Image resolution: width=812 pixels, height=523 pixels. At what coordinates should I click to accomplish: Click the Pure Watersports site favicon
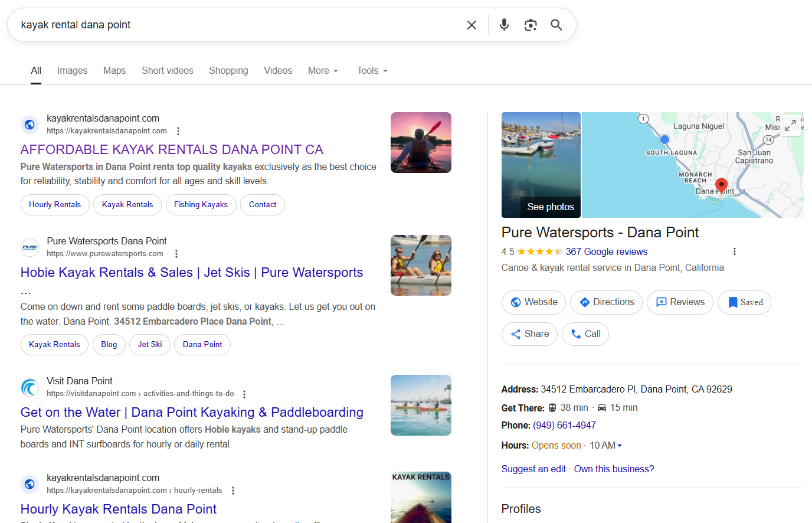tap(30, 247)
